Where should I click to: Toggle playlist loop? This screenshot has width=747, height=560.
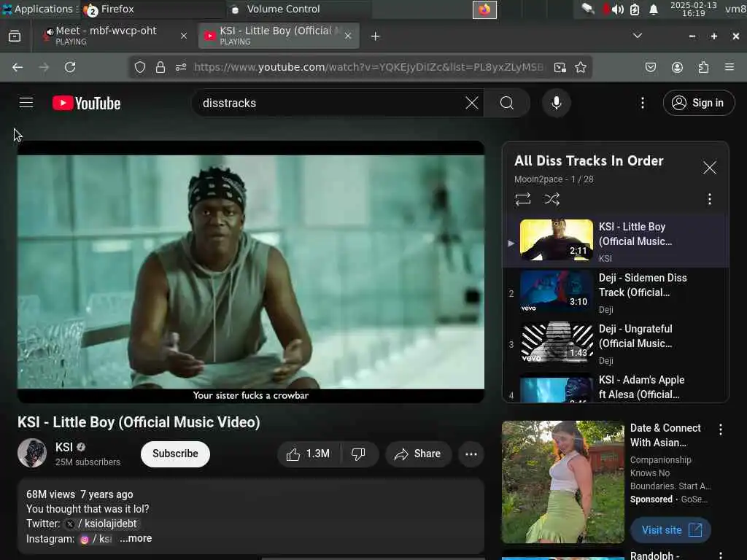tap(522, 199)
